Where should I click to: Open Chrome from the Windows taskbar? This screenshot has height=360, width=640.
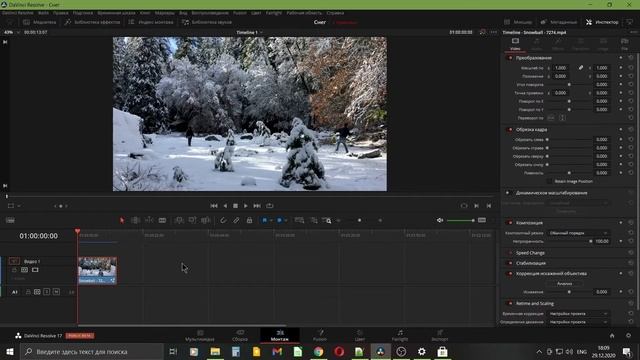tap(318, 351)
